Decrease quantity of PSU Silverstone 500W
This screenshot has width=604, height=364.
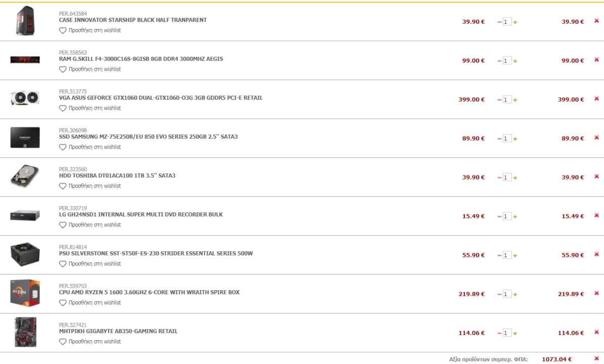click(499, 255)
